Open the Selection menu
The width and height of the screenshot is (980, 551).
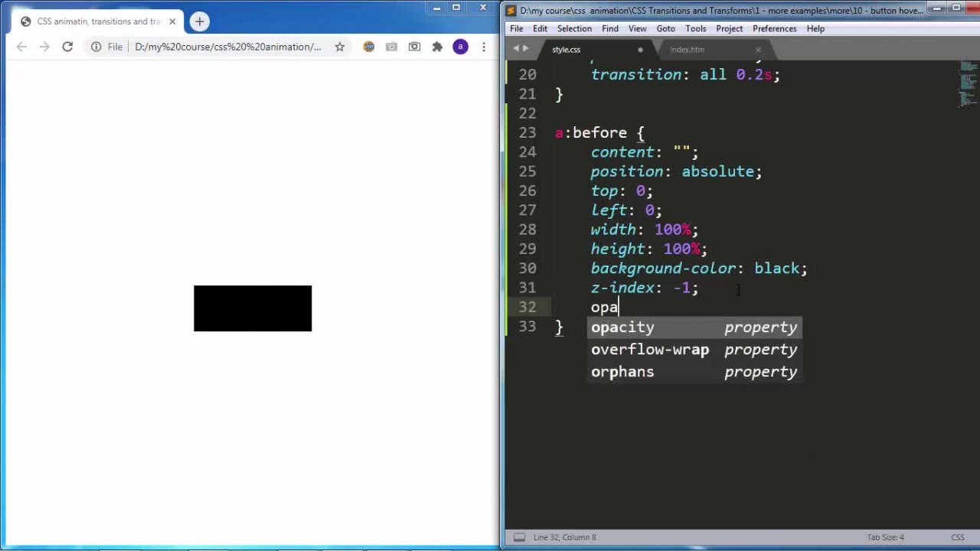[x=574, y=28]
